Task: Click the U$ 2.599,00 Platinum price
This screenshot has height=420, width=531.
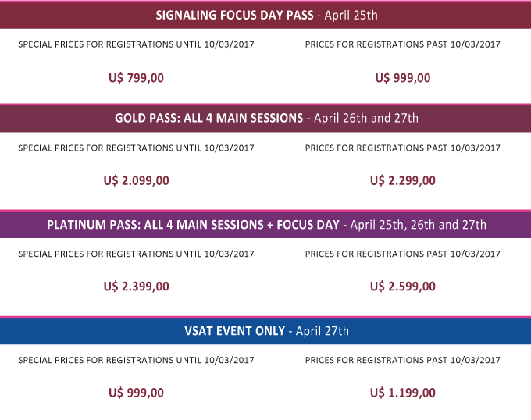Action: tap(402, 287)
